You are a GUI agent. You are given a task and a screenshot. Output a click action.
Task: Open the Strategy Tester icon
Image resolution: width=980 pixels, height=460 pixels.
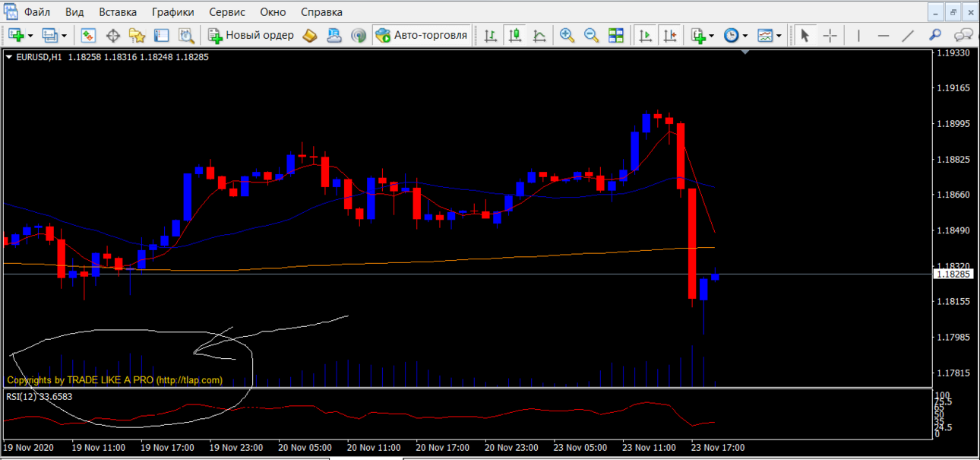[x=185, y=35]
